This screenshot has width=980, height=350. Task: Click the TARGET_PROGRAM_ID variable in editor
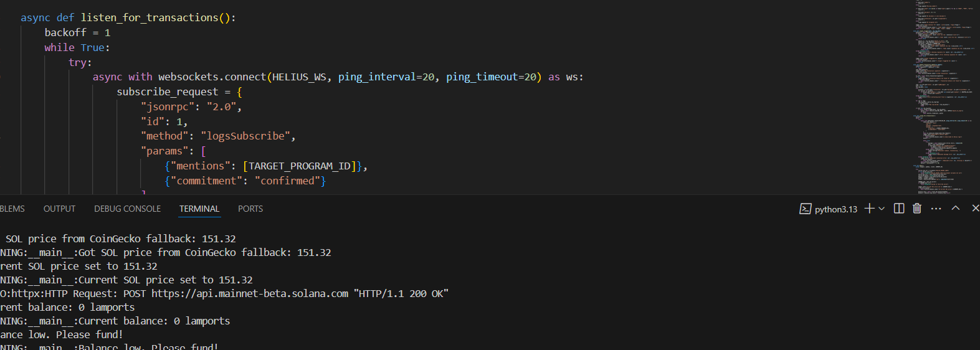300,166
